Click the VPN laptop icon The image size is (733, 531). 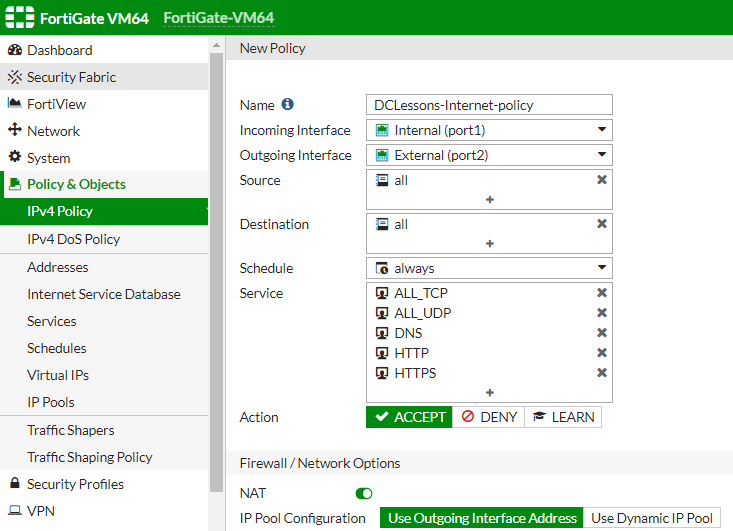[x=15, y=510]
